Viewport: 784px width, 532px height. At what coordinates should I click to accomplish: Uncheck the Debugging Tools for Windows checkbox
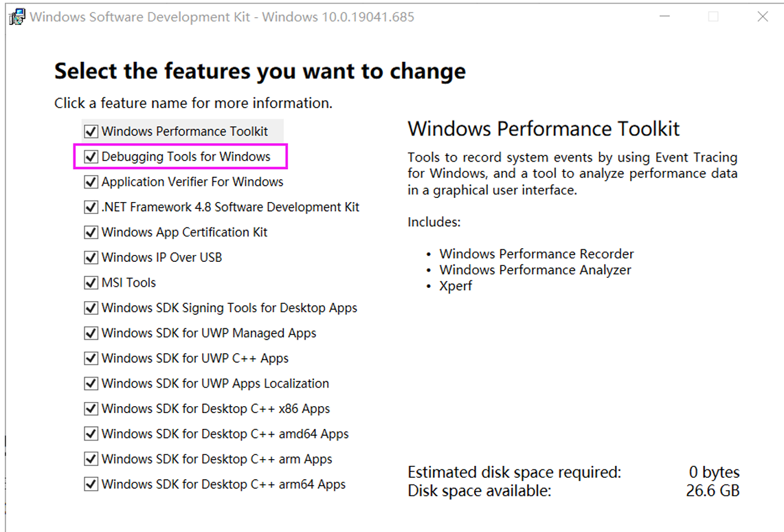91,157
